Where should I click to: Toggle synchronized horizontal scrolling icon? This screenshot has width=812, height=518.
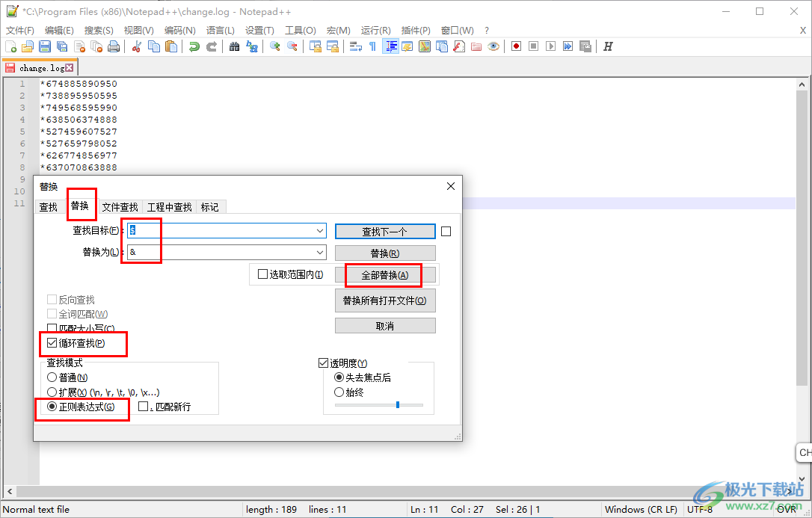tap(333, 46)
